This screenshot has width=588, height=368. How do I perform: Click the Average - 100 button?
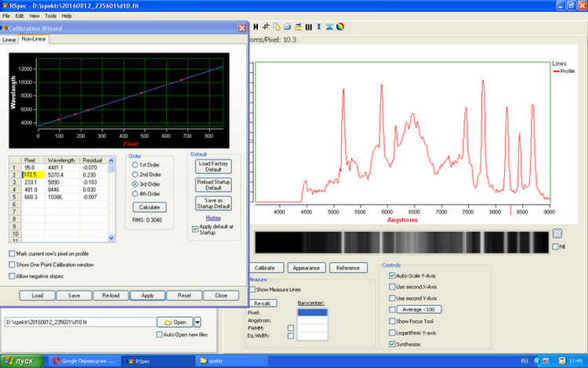(419, 309)
